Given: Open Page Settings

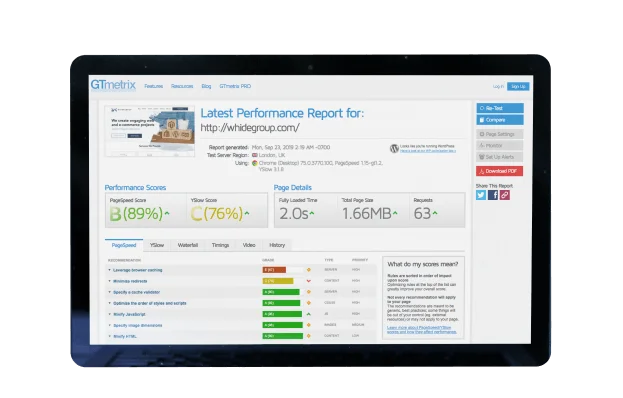Looking at the screenshot, I should coord(499,134).
